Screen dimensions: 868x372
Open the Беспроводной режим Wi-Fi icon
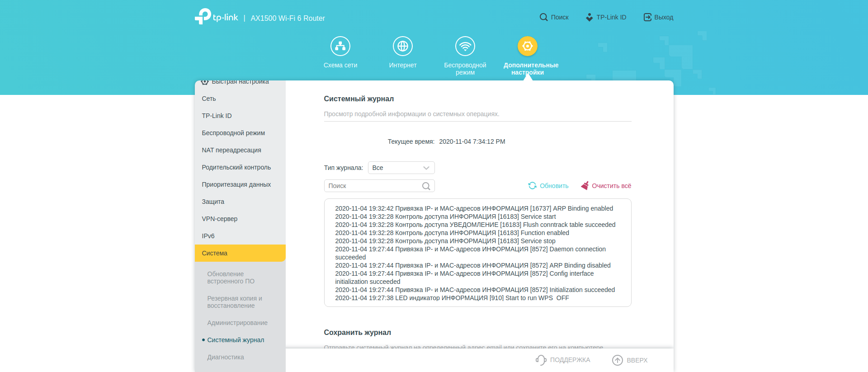465,46
